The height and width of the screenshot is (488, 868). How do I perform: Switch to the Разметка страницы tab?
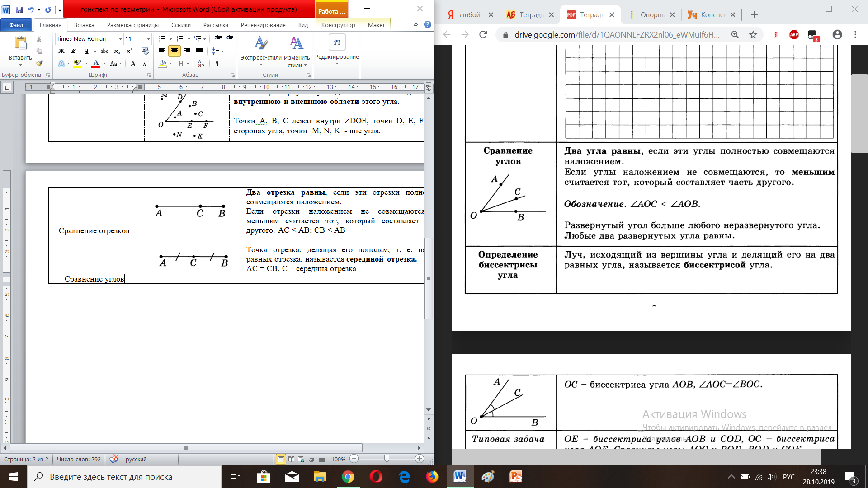tap(133, 25)
